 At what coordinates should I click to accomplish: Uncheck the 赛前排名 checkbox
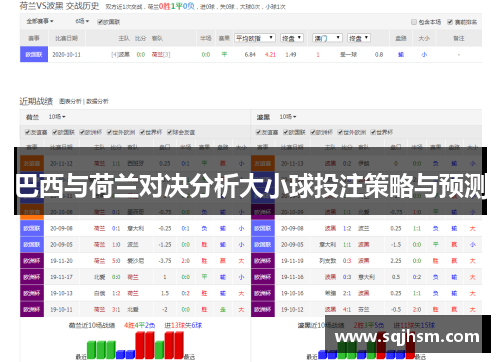pos(450,22)
